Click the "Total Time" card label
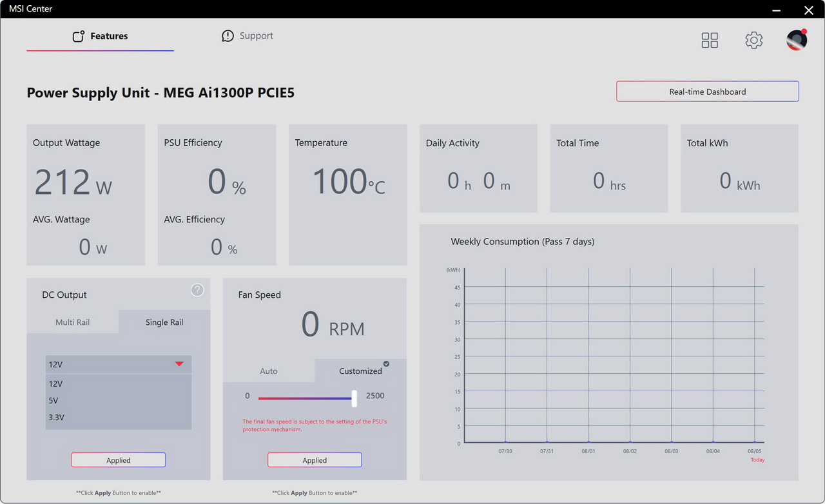This screenshot has height=504, width=825. (577, 143)
